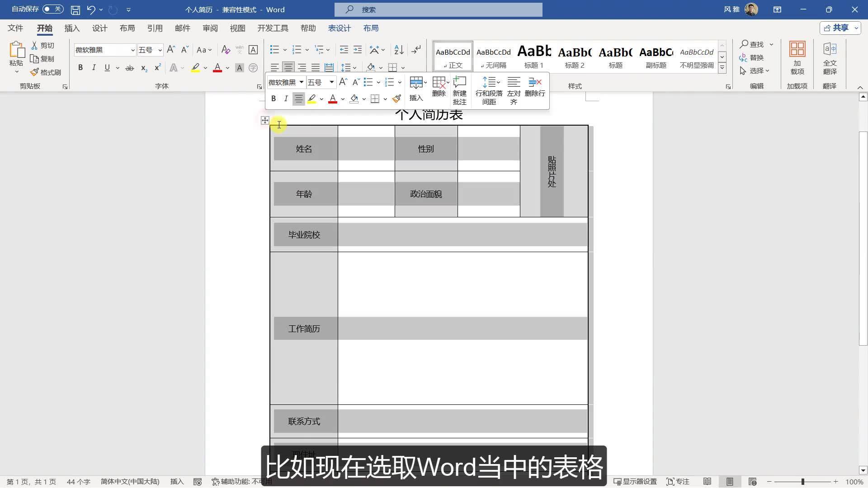The image size is (868, 488).
Task: Switch to the Insert ribbon tab
Action: [x=72, y=28]
